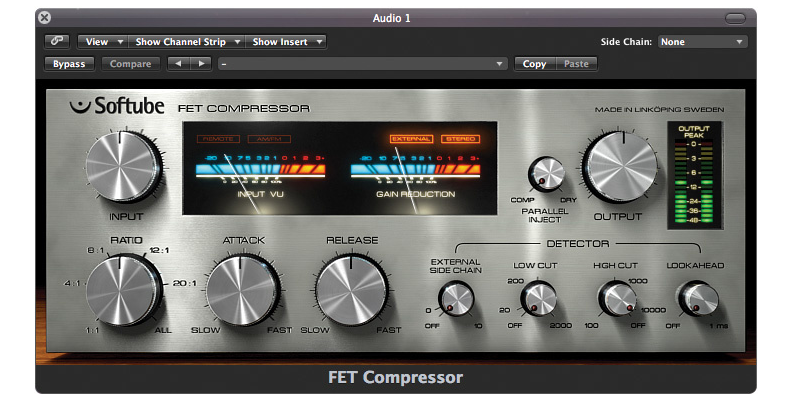Click the DETECTOR section heading
Image resolution: width=792 pixels, height=400 pixels.
(x=578, y=244)
